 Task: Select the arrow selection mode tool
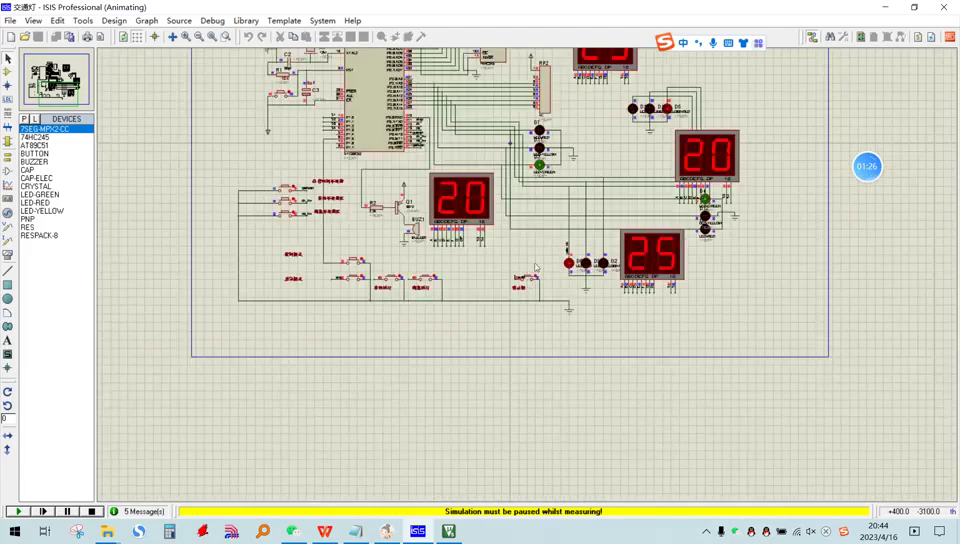tap(8, 59)
